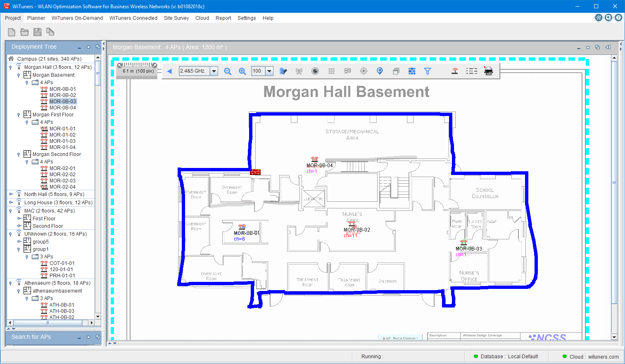Viewport: 625px width, 364px height.
Task: Click the round stop square button top-right
Action: [x=608, y=17]
